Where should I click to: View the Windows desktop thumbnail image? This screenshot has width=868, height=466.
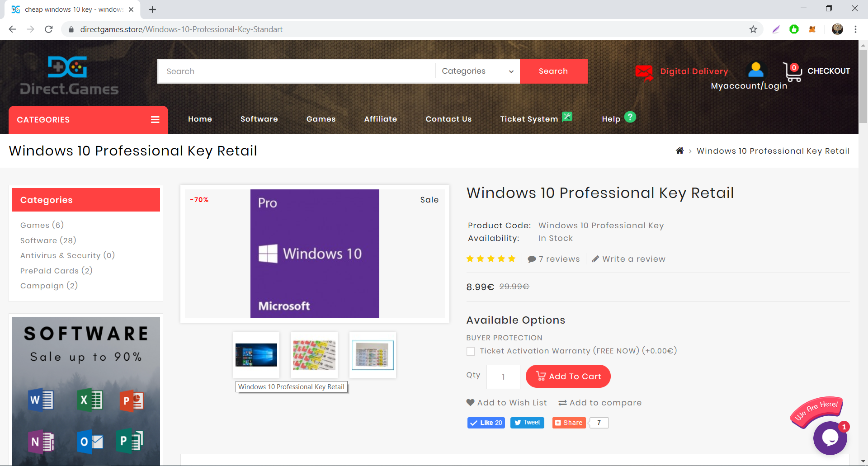256,355
